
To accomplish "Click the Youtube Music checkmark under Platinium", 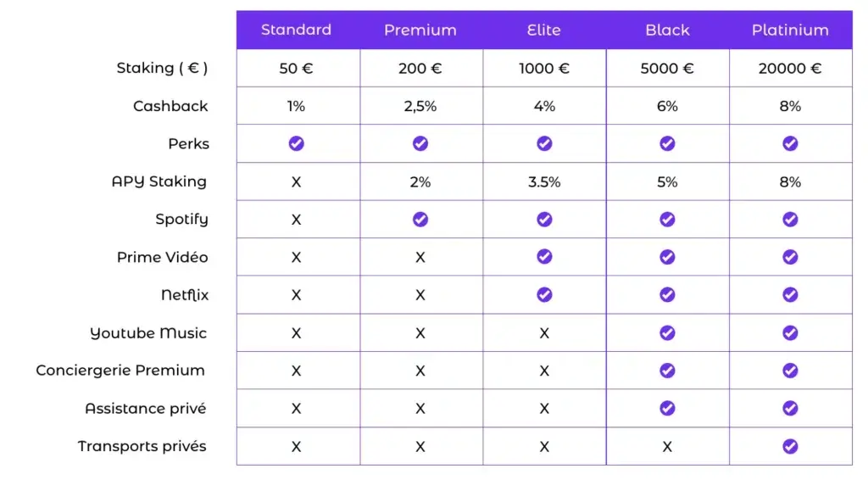I will pyautogui.click(x=790, y=332).
